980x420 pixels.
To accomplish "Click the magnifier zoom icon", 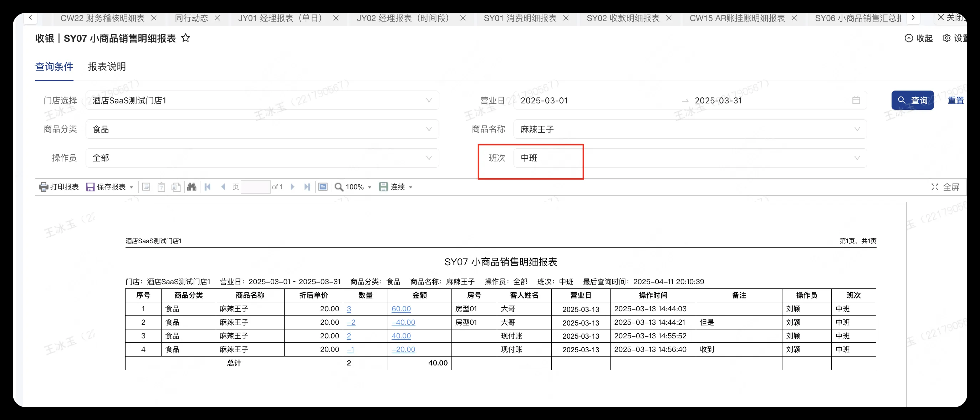I will [x=338, y=187].
